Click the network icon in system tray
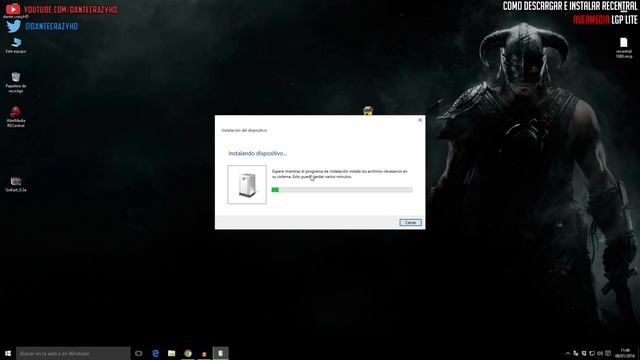 click(x=592, y=353)
